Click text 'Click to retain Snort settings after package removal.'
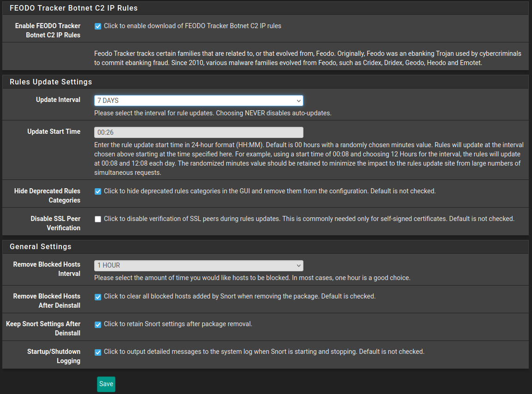 tap(178, 324)
